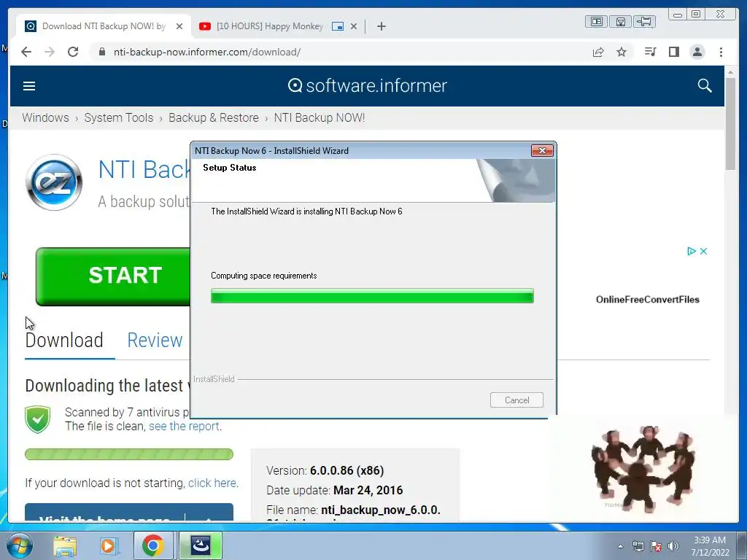Open Windows Media Player from taskbar
Screen dimensions: 747x560
[108, 545]
